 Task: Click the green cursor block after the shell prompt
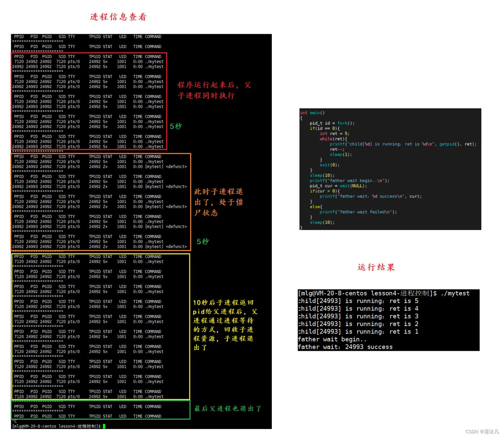(104, 426)
